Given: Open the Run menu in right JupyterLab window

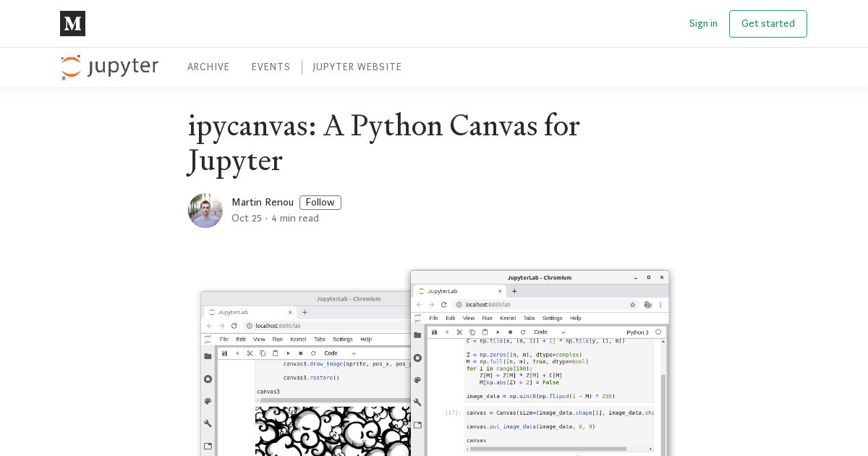Looking at the screenshot, I should 488,318.
